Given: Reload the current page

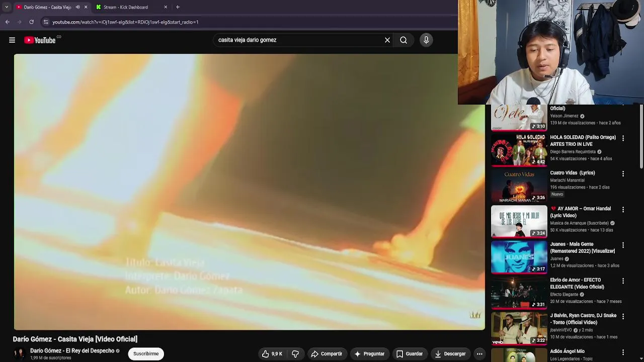Looking at the screenshot, I should click(31, 22).
